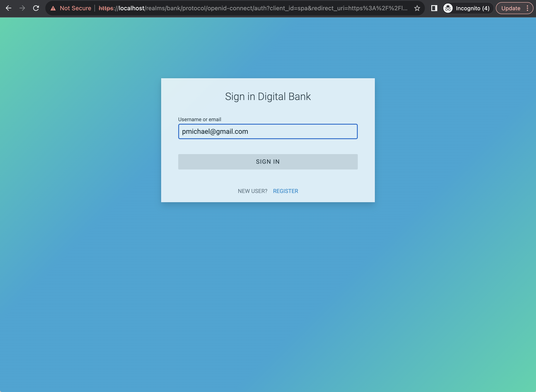The height and width of the screenshot is (392, 536).
Task: Click the localhost hostname in address bar
Action: [131, 8]
